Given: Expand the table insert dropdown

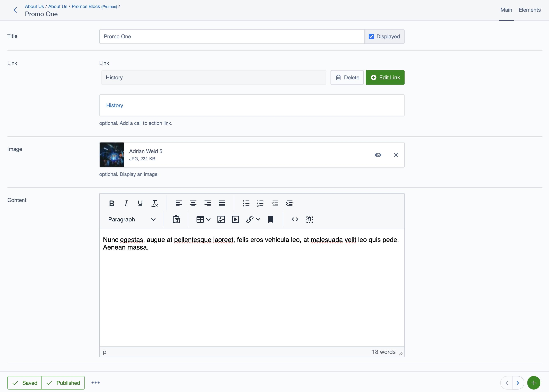Looking at the screenshot, I should click(208, 219).
